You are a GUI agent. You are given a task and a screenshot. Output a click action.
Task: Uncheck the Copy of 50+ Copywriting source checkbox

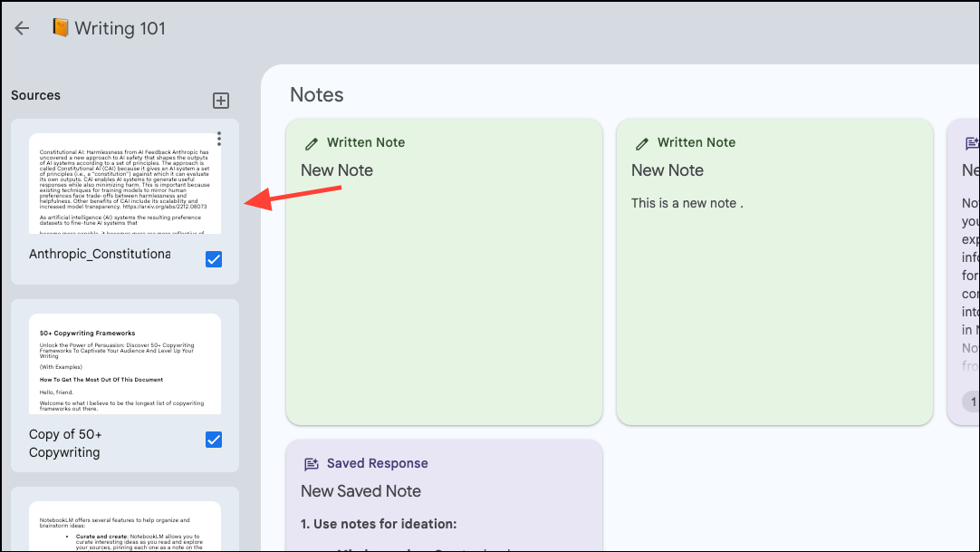pos(214,440)
